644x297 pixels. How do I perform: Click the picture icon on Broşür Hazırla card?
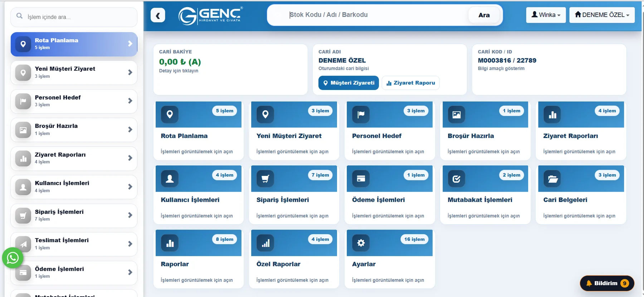(x=457, y=114)
